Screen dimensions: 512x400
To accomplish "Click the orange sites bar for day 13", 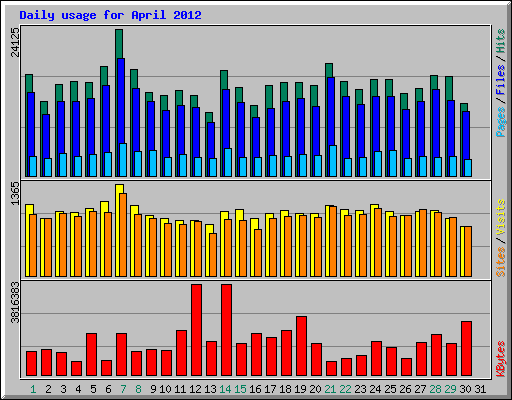I will click(x=213, y=255).
